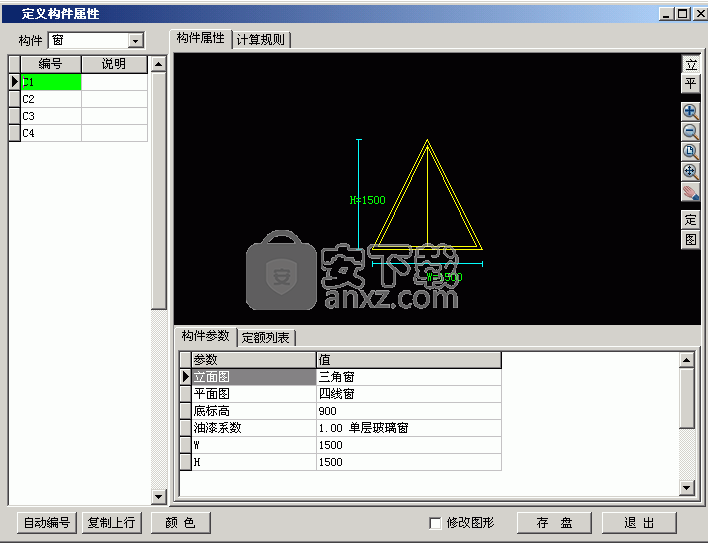The width and height of the screenshot is (708, 543).
Task: Click parameter table scrollbar down arrow
Action: [686, 487]
